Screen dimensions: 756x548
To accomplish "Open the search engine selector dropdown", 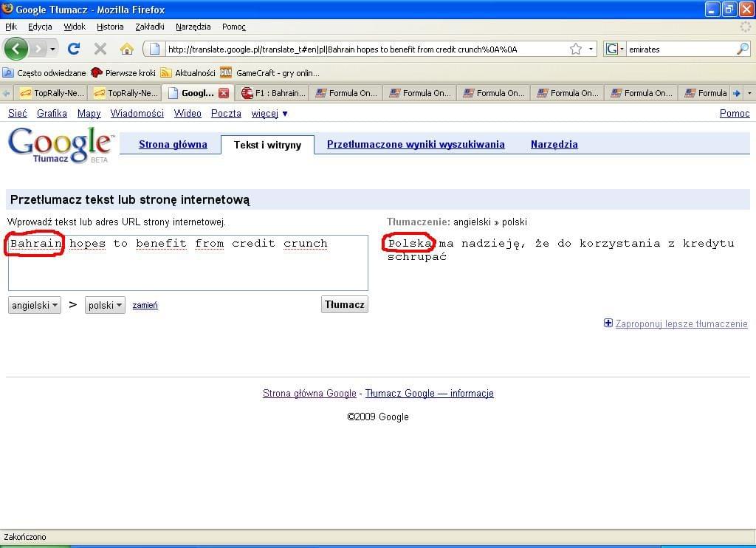I will pos(614,49).
